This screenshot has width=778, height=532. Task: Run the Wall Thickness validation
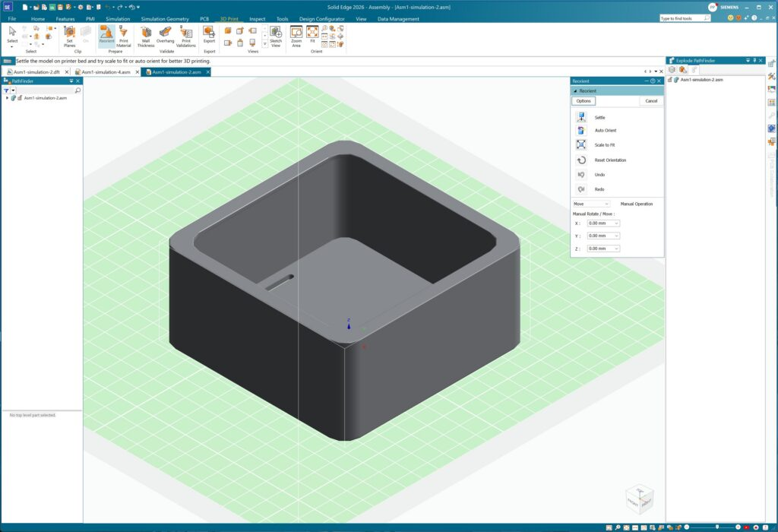tap(146, 36)
